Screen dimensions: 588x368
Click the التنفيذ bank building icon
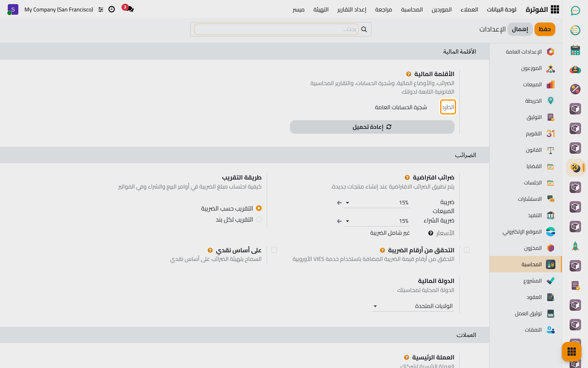tap(551, 215)
